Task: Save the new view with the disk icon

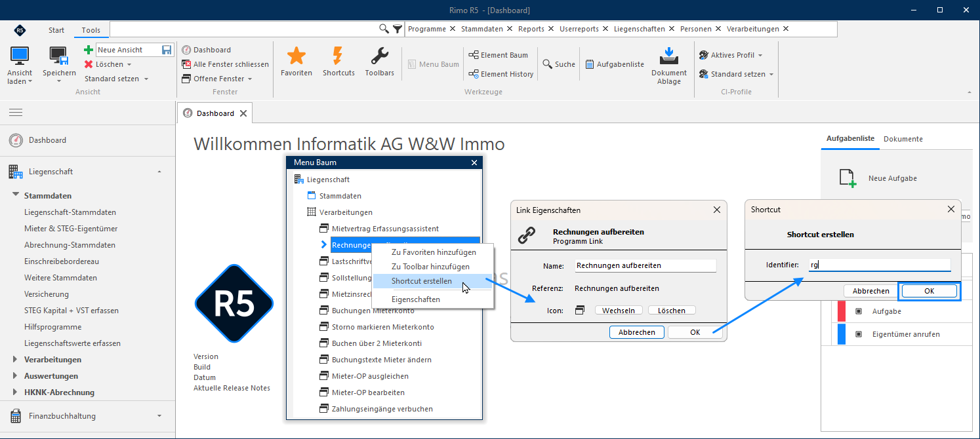Action: click(x=167, y=50)
